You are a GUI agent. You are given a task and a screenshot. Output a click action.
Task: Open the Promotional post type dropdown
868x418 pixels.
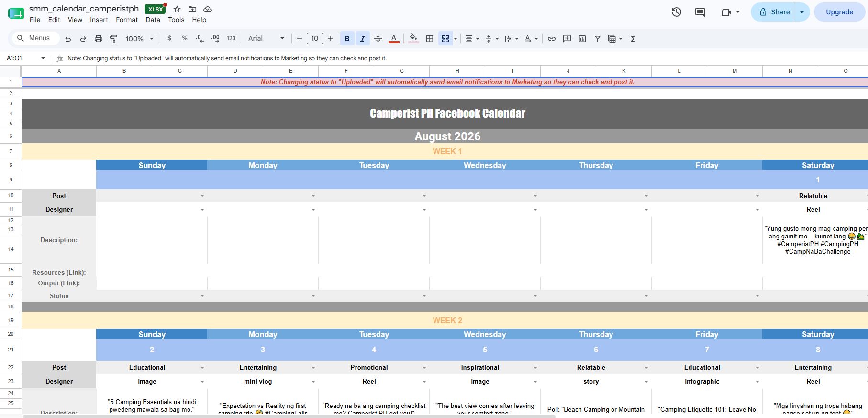[x=424, y=368]
